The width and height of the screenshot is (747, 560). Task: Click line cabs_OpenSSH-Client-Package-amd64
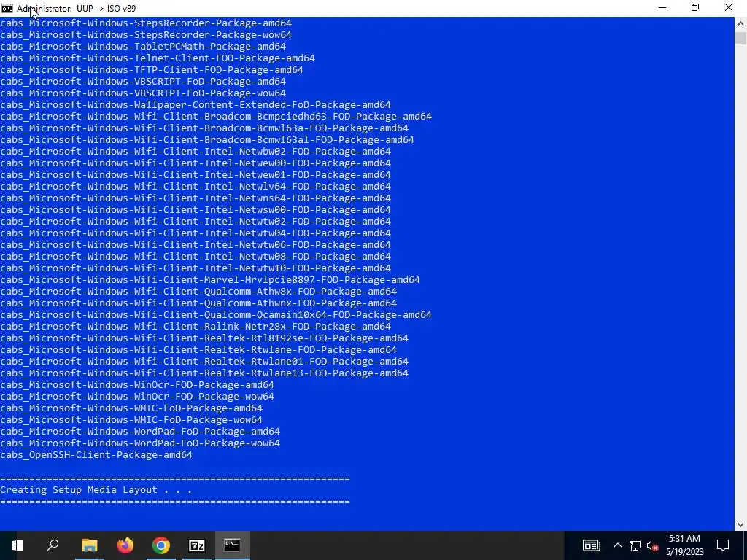tap(96, 455)
